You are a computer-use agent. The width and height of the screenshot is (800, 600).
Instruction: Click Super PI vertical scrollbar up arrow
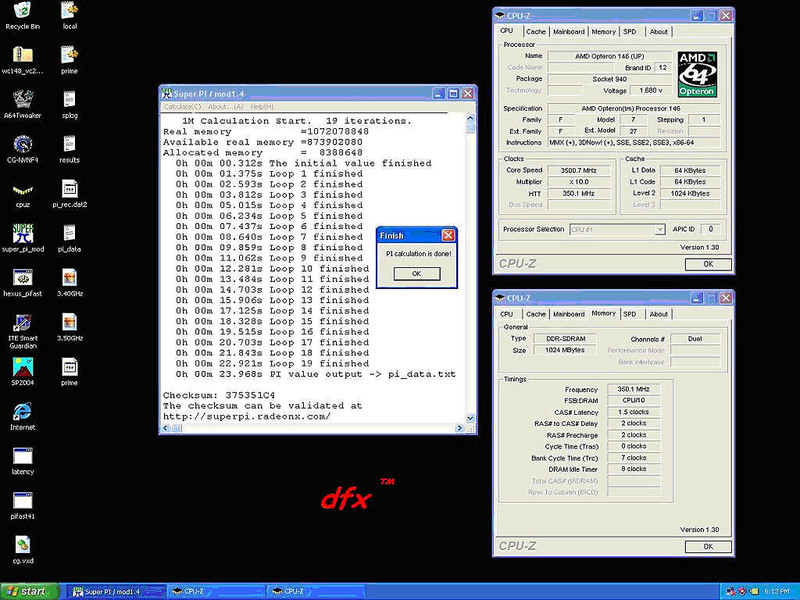pyautogui.click(x=470, y=118)
